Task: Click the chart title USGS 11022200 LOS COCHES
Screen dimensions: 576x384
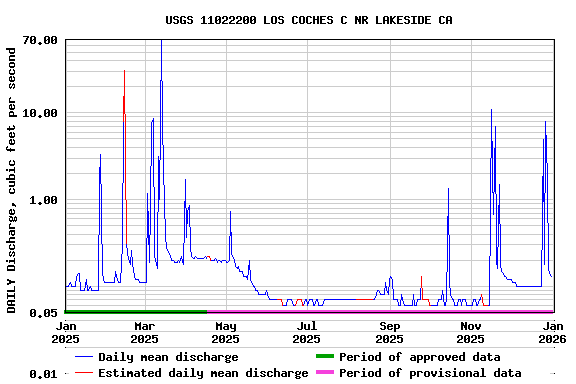Action: 309,20
